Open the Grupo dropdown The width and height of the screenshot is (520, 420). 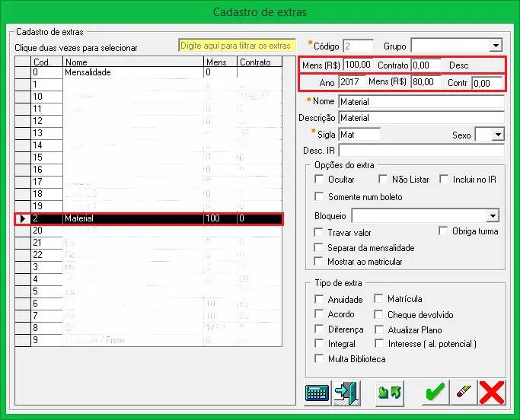(x=496, y=46)
